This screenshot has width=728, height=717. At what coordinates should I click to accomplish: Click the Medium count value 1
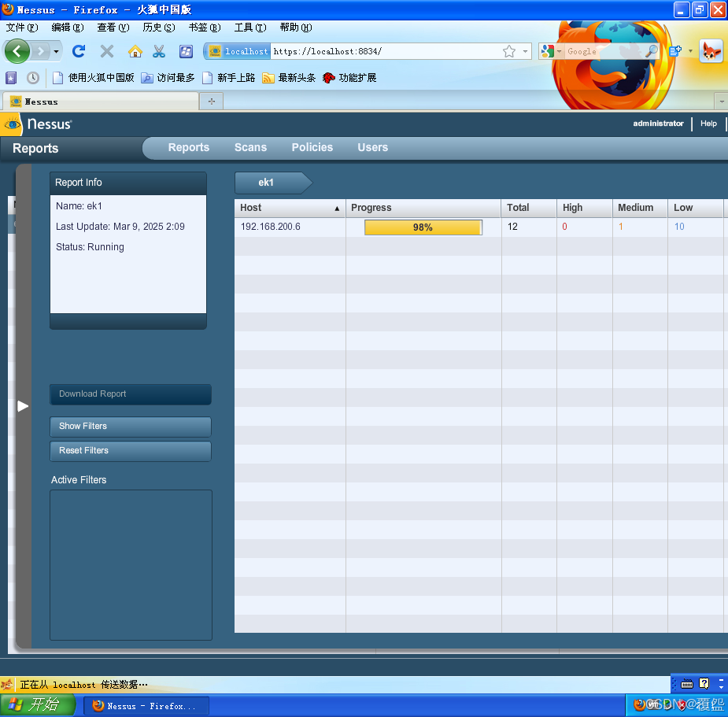pyautogui.click(x=620, y=227)
